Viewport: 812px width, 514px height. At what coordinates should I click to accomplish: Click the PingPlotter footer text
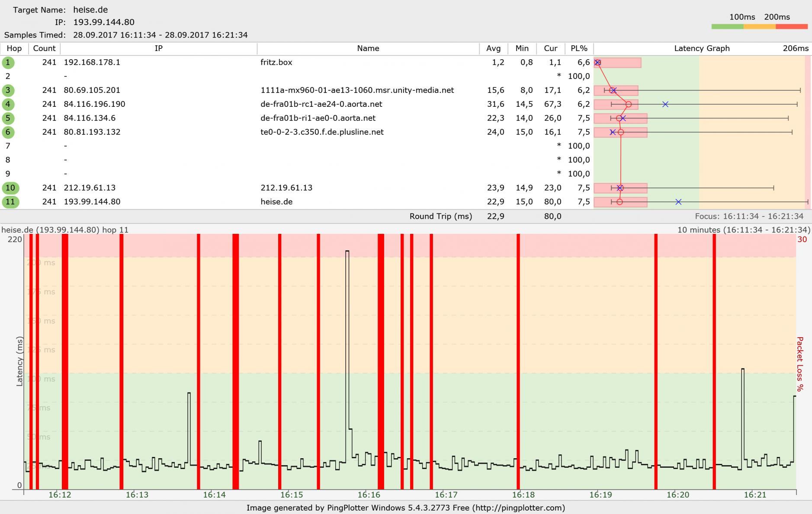click(406, 508)
